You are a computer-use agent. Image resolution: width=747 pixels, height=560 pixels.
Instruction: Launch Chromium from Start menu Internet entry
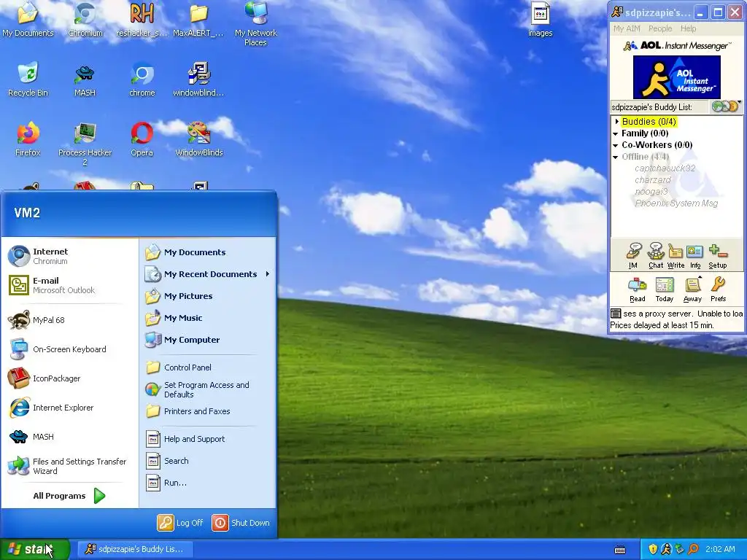point(69,256)
